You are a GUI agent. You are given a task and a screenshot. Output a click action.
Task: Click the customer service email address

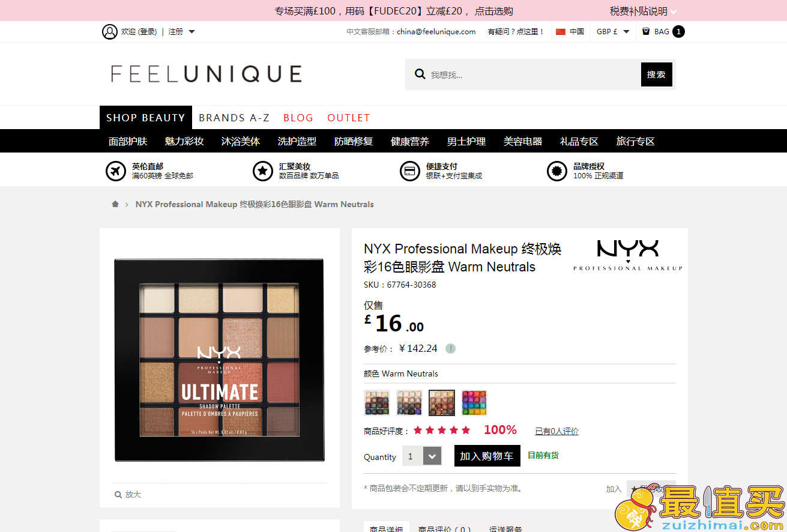(x=436, y=32)
